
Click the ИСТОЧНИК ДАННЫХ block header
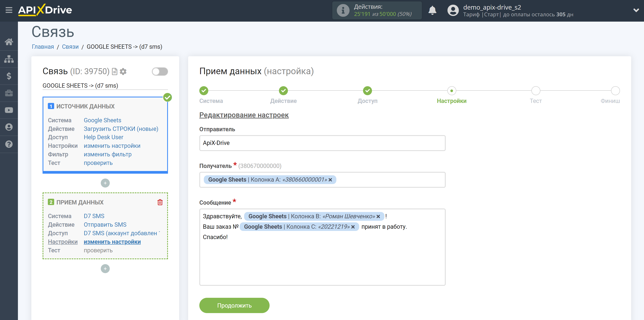coord(86,106)
